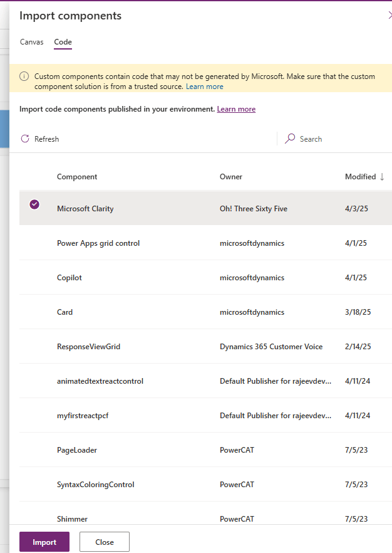Select the Power Apps grid control row
The height and width of the screenshot is (553, 392).
click(x=98, y=243)
